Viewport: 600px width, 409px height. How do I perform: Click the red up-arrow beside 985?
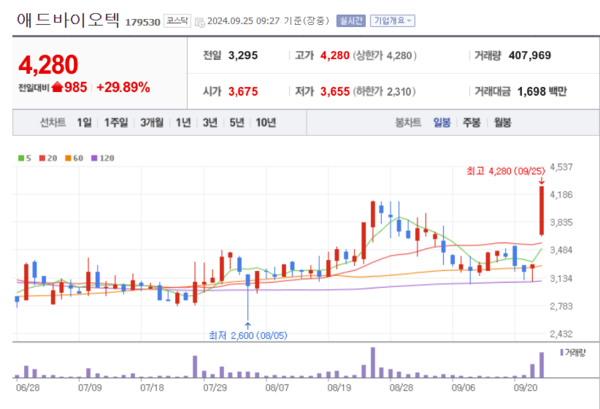coord(57,87)
